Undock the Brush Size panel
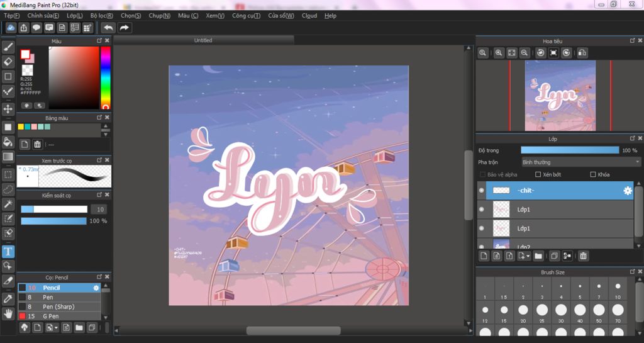Viewport: 644px width, 343px height. [x=633, y=271]
